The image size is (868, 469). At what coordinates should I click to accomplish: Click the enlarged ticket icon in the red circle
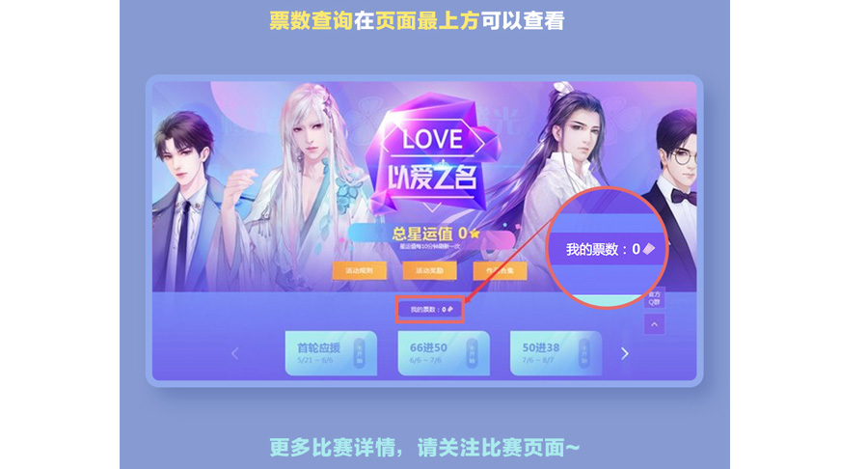[649, 249]
